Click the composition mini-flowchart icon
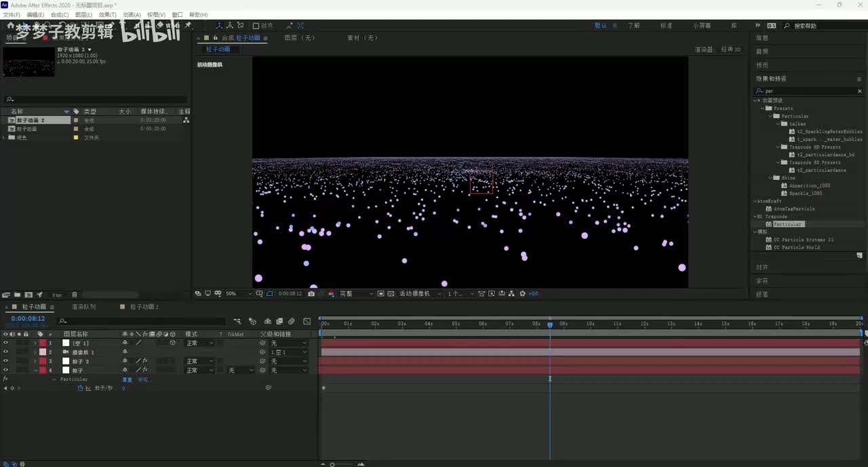This screenshot has height=467, width=868. pos(237,321)
